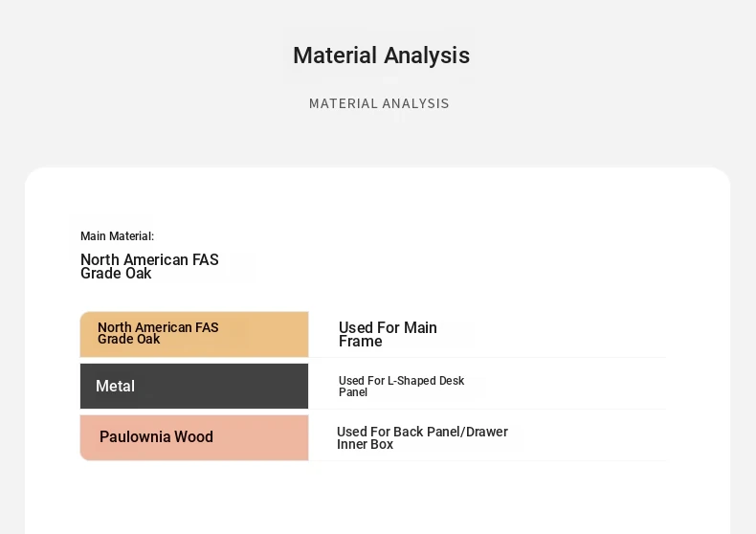The height and width of the screenshot is (534, 756).
Task: Click the Used For L-Shaped Desk Panel text
Action: point(401,386)
